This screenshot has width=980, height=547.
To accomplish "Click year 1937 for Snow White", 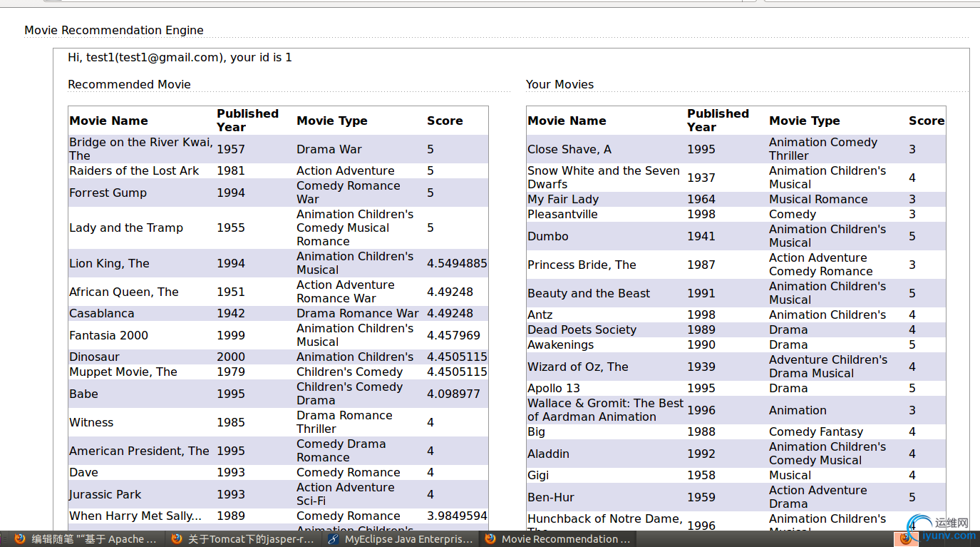I will (701, 178).
